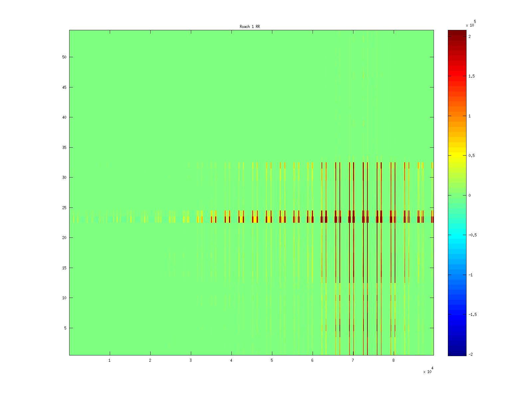
Task: Select the yellow band on the colorbar
Action: point(457,155)
